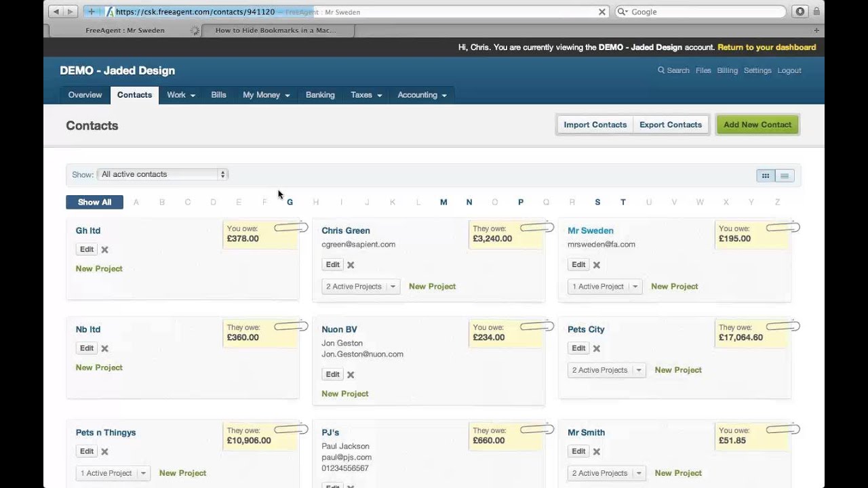Open the Banking tab
The width and height of the screenshot is (868, 488).
coord(320,95)
